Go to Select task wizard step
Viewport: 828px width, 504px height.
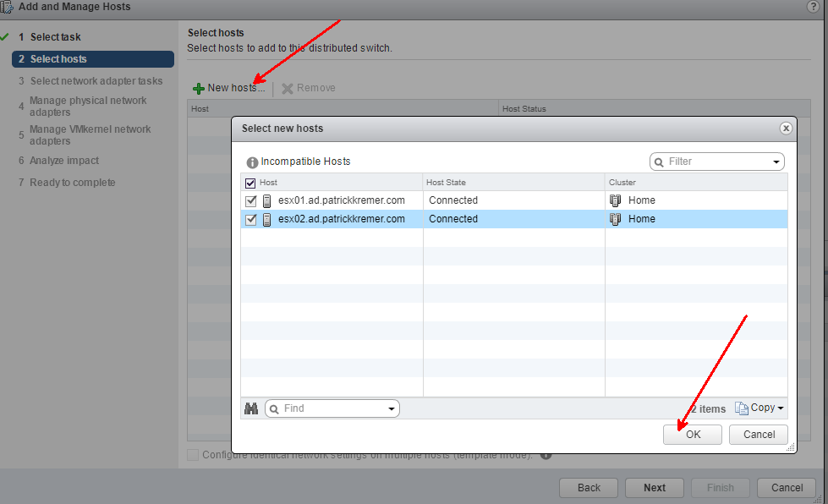[56, 37]
